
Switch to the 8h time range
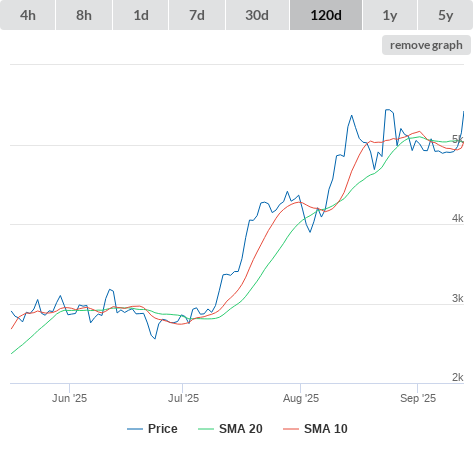84,15
